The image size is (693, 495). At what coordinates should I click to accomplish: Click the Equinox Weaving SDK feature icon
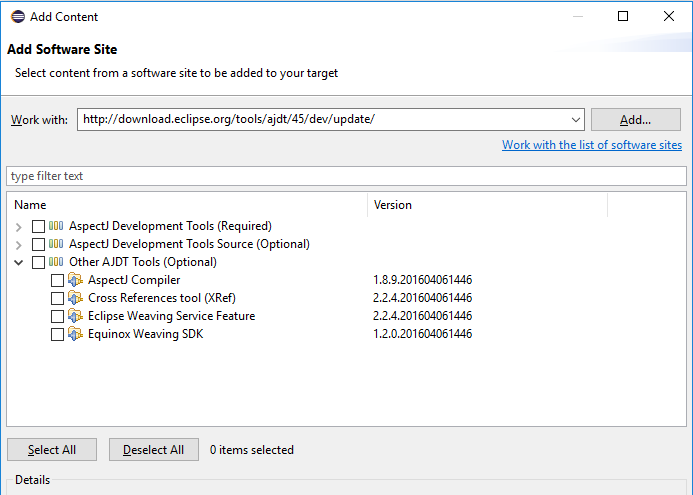(75, 334)
